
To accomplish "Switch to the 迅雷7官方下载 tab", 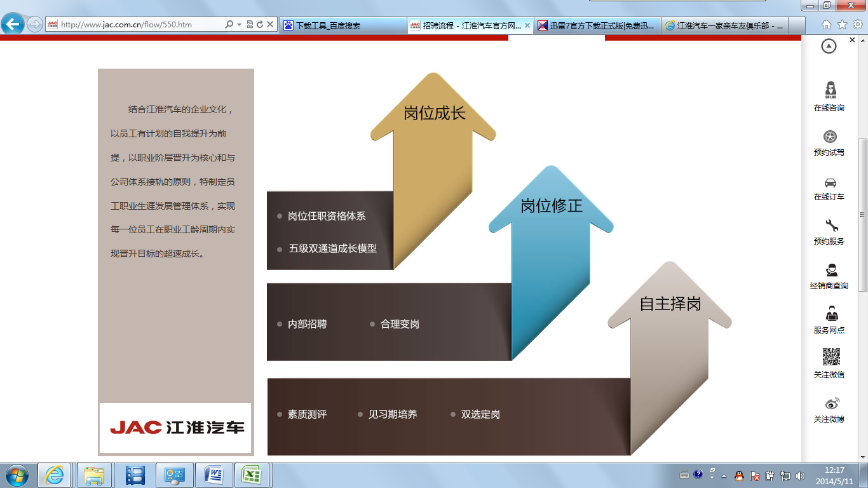I will click(597, 25).
